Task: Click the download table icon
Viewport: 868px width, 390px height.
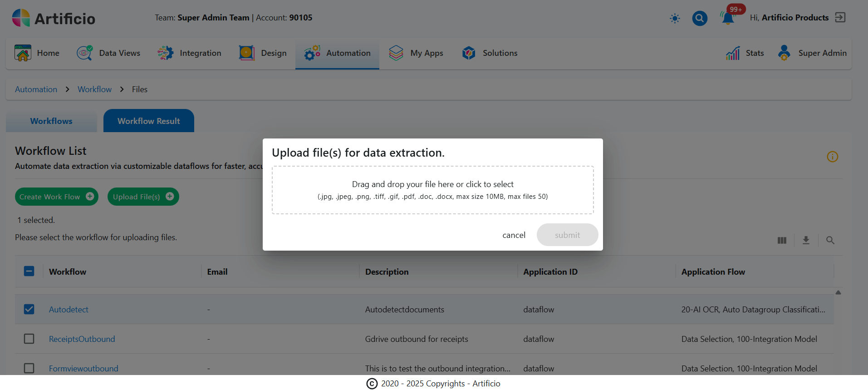Action: pyautogui.click(x=806, y=241)
